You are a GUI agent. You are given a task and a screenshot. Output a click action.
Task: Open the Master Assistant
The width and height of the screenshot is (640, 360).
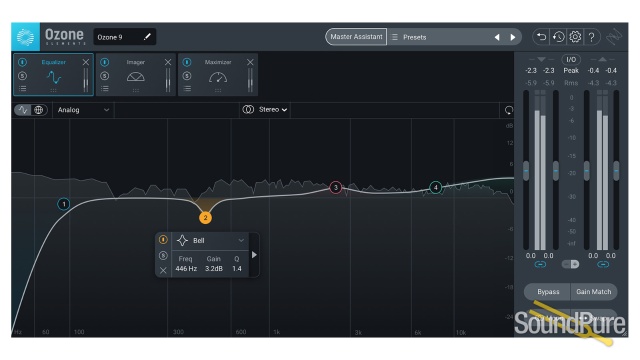tap(356, 37)
